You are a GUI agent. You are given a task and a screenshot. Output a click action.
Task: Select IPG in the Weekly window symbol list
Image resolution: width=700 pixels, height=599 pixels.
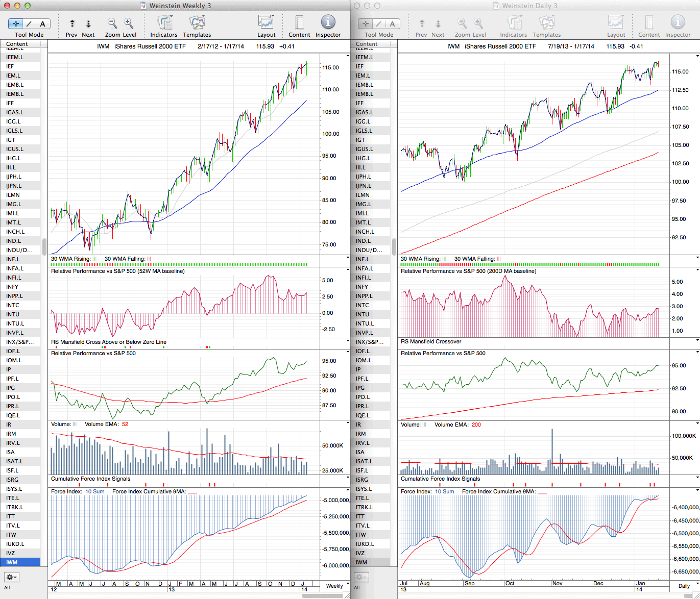coord(11,388)
